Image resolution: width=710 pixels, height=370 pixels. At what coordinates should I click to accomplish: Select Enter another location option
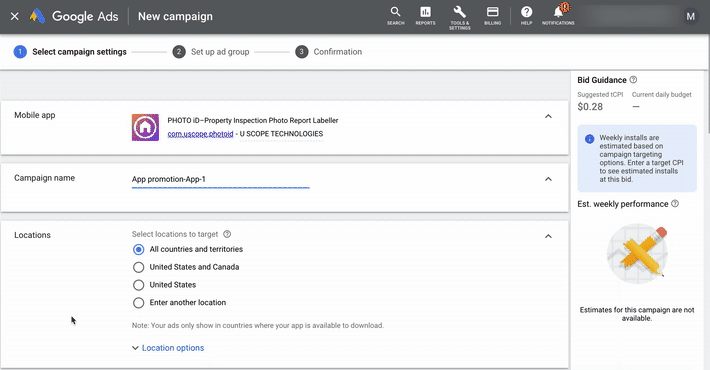pyautogui.click(x=139, y=303)
